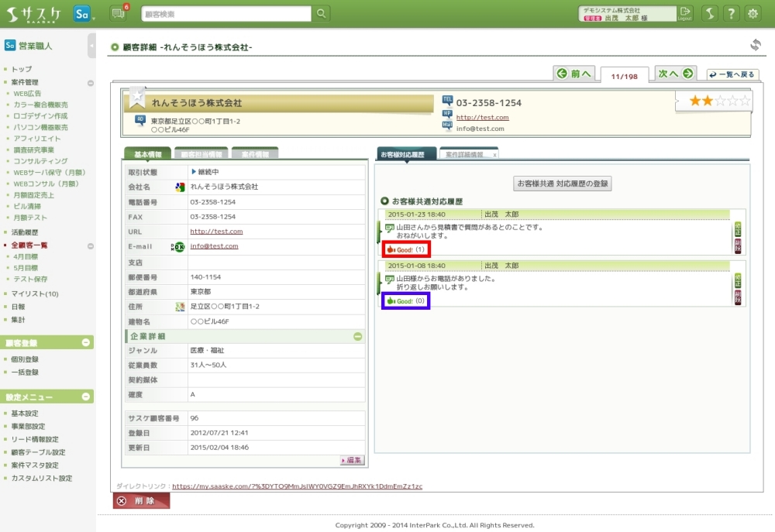Open the chat notifications icon in header
This screenshot has width=775, height=532.
coord(119,13)
